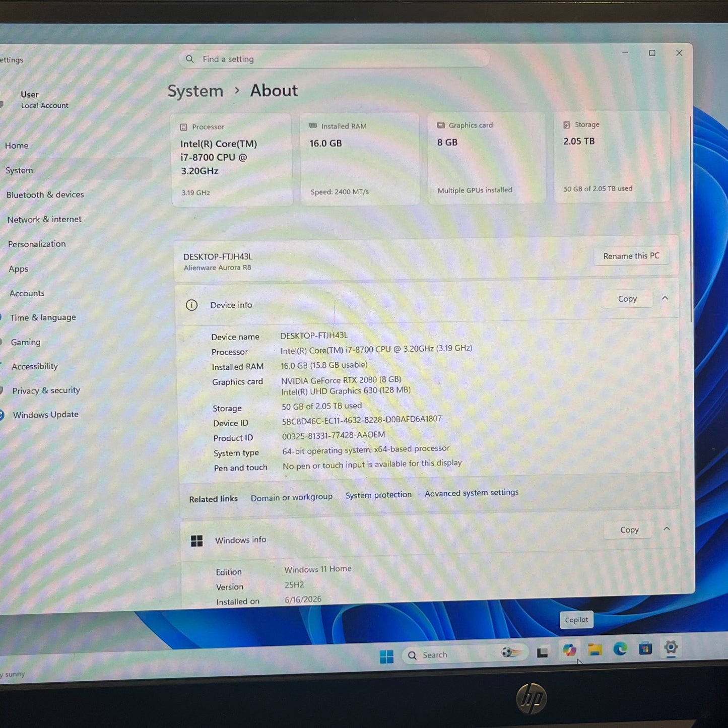Click the Processor chip icon
The height and width of the screenshot is (728, 728).
[183, 127]
